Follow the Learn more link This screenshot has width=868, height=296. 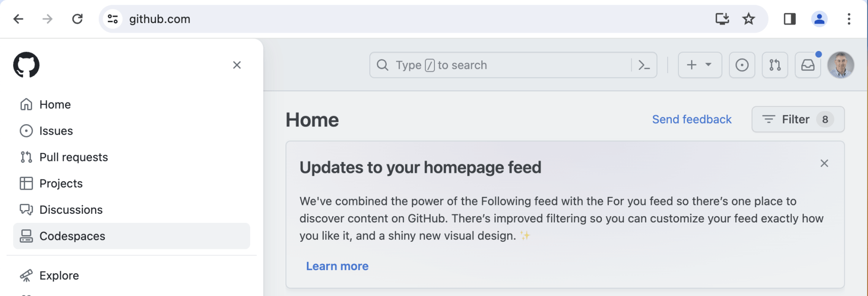coord(337,266)
